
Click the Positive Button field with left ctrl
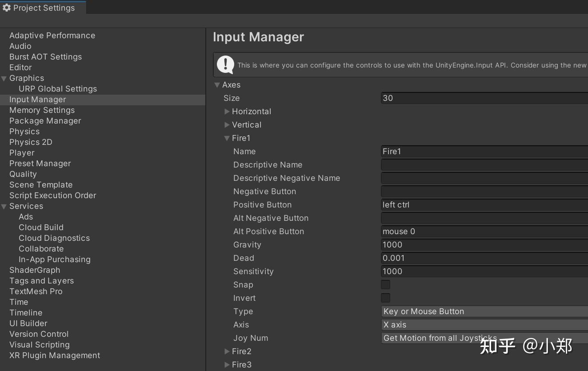[x=484, y=205]
